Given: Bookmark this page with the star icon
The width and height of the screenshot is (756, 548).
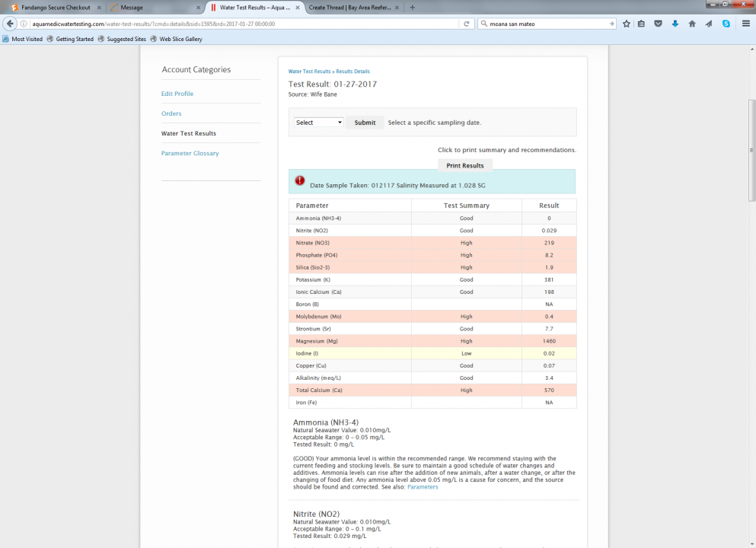Looking at the screenshot, I should click(627, 24).
